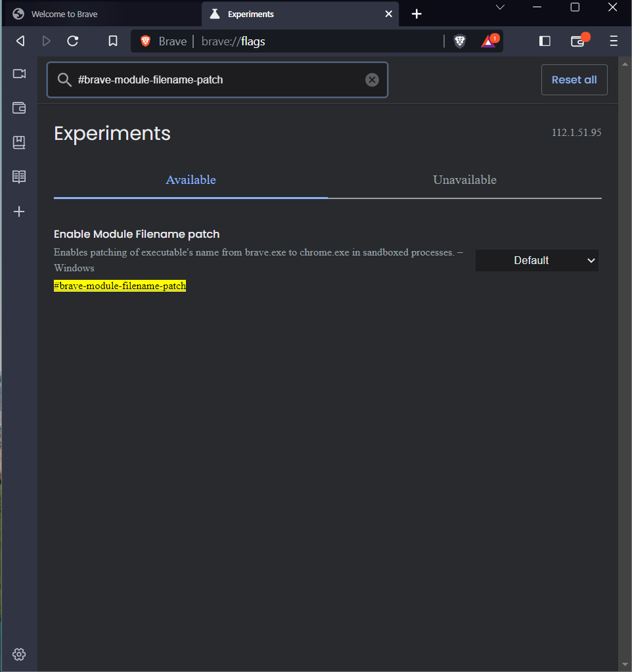Image resolution: width=632 pixels, height=672 pixels.
Task: Open the Default dropdown for Module Filename patch
Action: coord(537,260)
